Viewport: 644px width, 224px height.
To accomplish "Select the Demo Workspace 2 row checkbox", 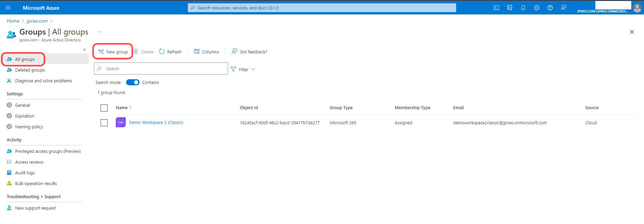I will pyautogui.click(x=104, y=123).
